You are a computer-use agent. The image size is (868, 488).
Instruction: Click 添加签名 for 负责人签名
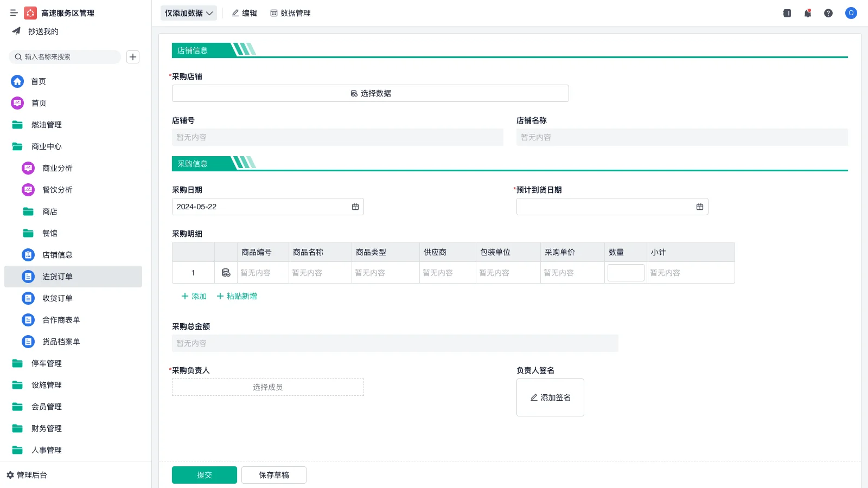click(550, 397)
